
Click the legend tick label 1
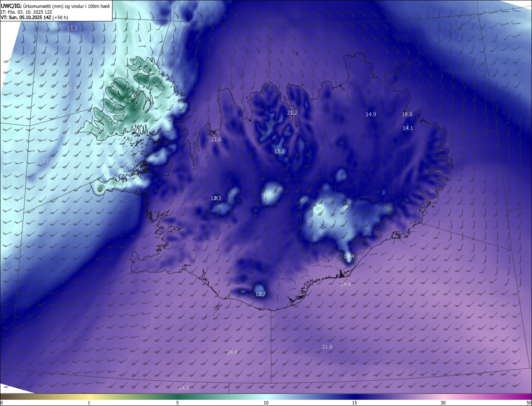[x=89, y=403]
